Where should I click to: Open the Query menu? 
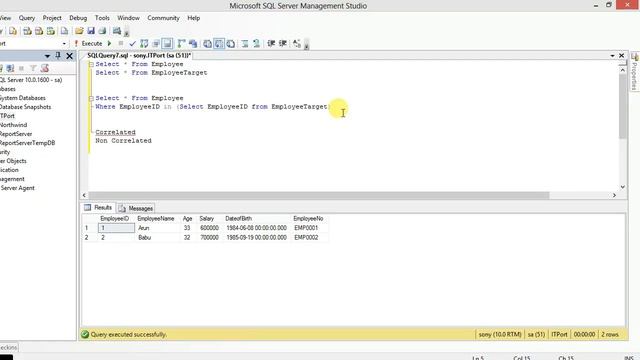27,18
